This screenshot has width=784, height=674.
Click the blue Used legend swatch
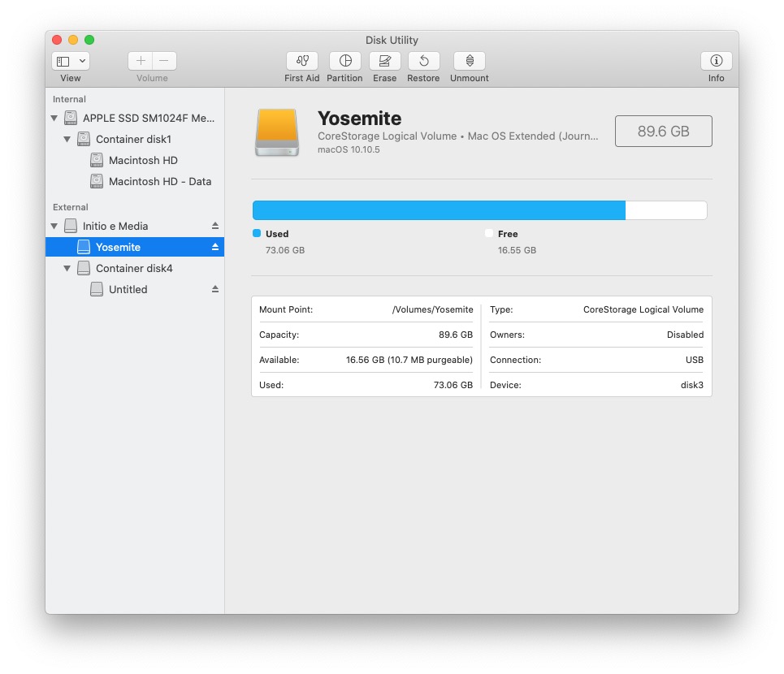tap(257, 233)
